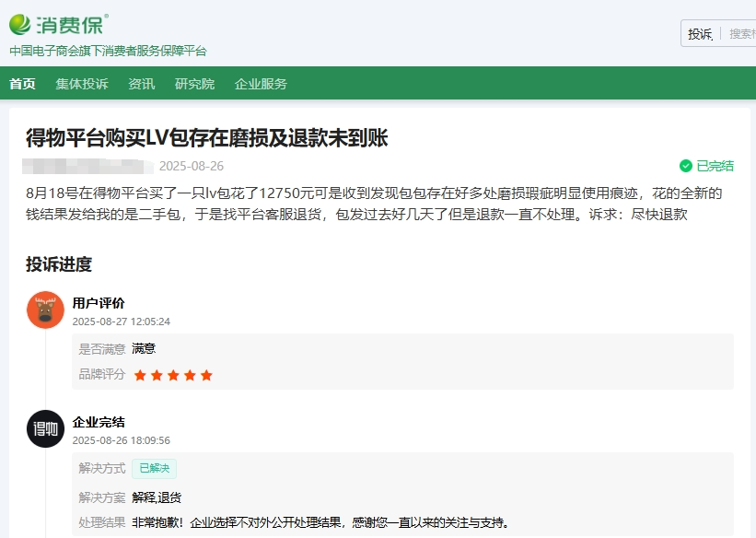Open the 研究院 navigation item
The height and width of the screenshot is (538, 756).
click(x=195, y=84)
